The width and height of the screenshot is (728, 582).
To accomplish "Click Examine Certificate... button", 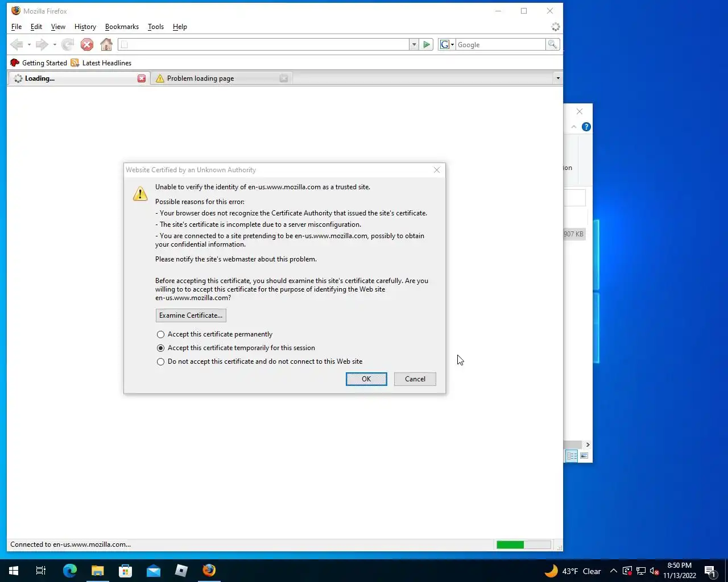I will (x=191, y=315).
